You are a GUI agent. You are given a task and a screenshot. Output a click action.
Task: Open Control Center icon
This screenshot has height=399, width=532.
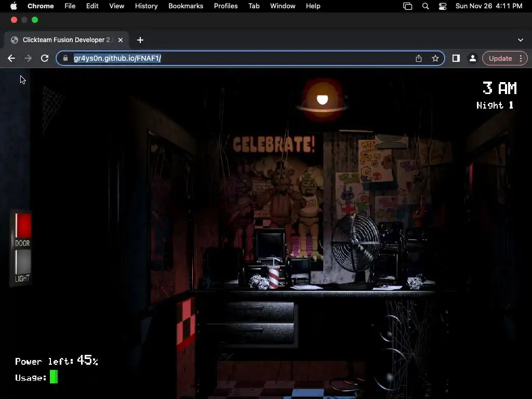click(443, 6)
